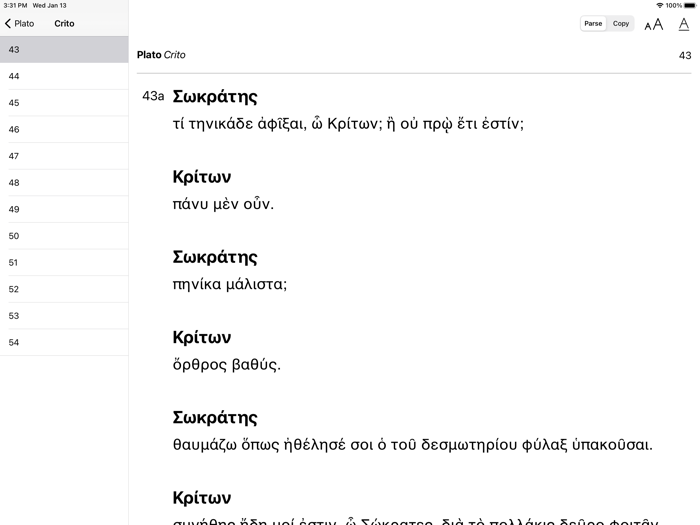Tap the Crito sidebar title

pyautogui.click(x=64, y=24)
